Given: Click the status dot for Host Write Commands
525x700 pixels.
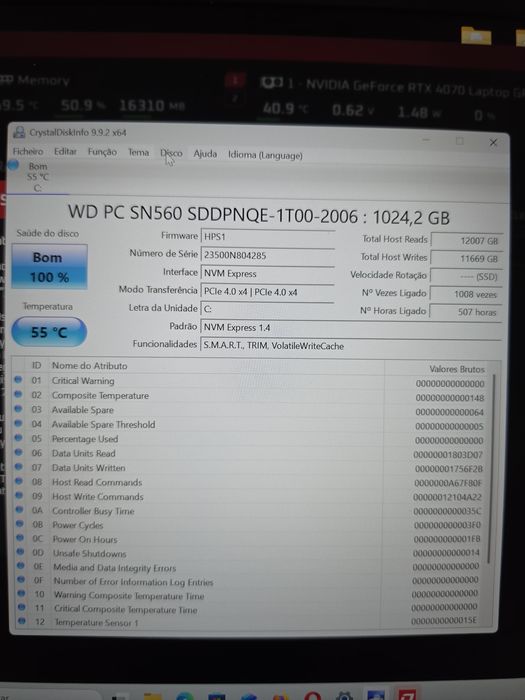Looking at the screenshot, I should click(x=19, y=496).
